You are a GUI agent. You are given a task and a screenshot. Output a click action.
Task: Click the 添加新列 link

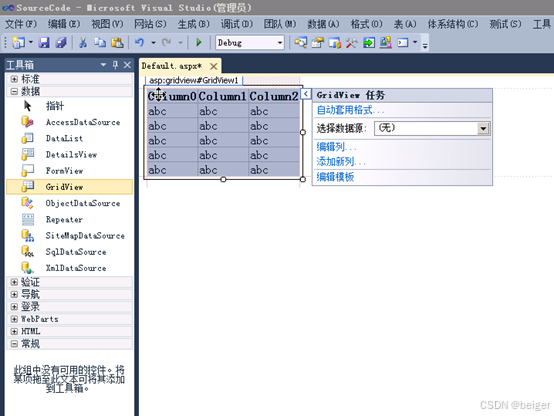341,162
